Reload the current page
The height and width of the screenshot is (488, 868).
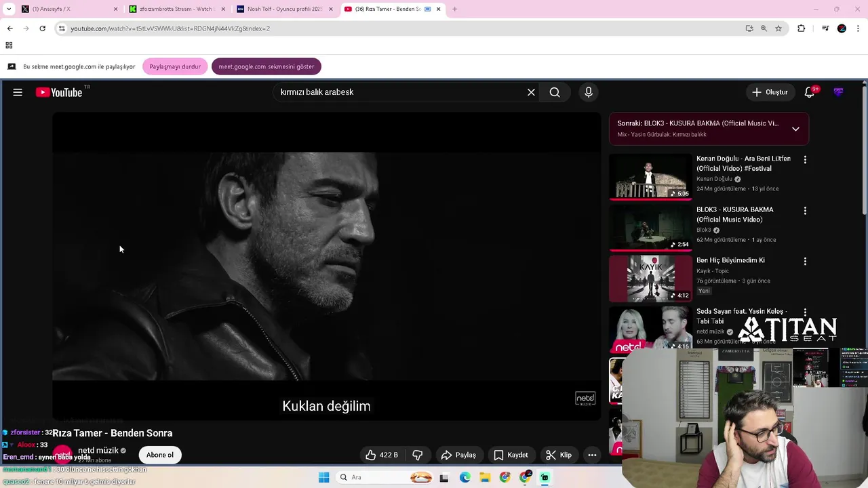click(42, 28)
